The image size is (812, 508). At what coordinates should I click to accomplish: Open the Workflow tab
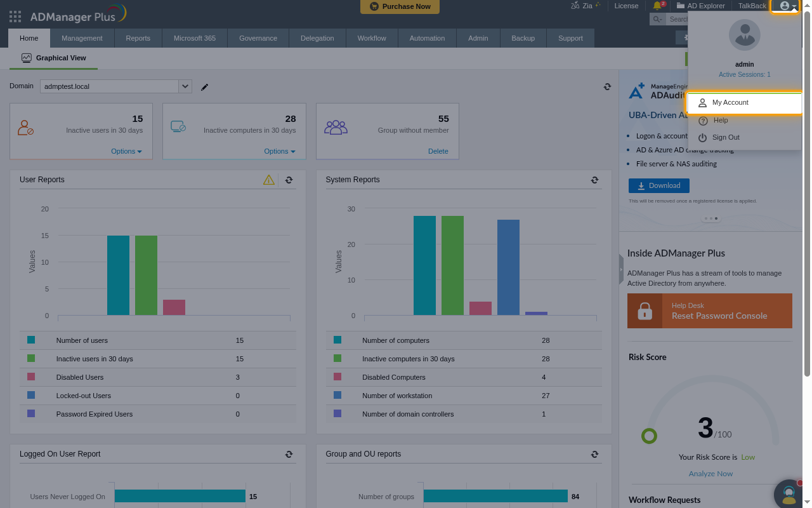click(372, 38)
